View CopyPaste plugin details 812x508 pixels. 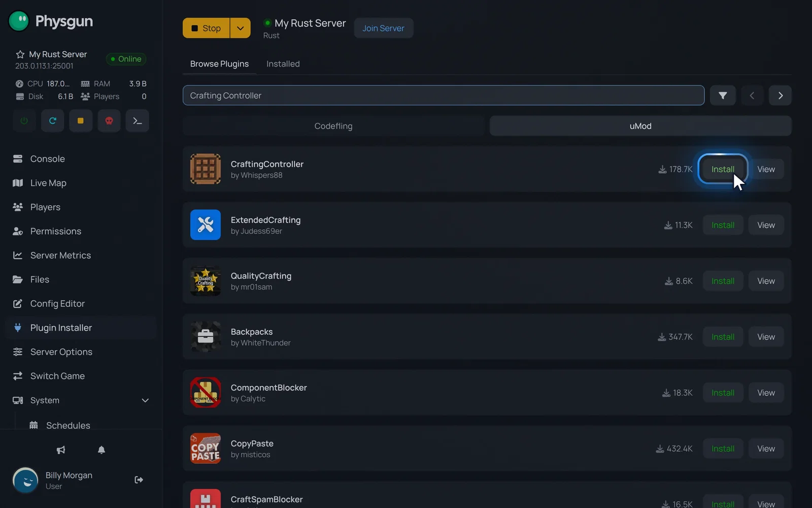coord(766,449)
